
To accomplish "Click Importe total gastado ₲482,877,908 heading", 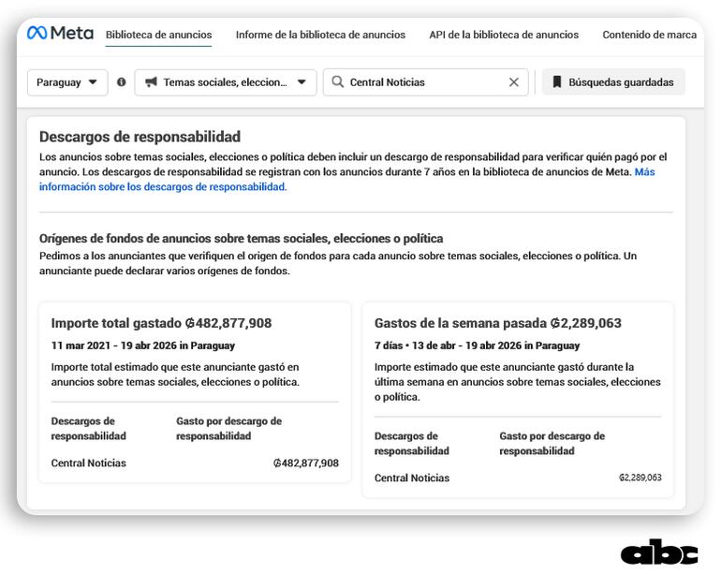I will (161, 323).
